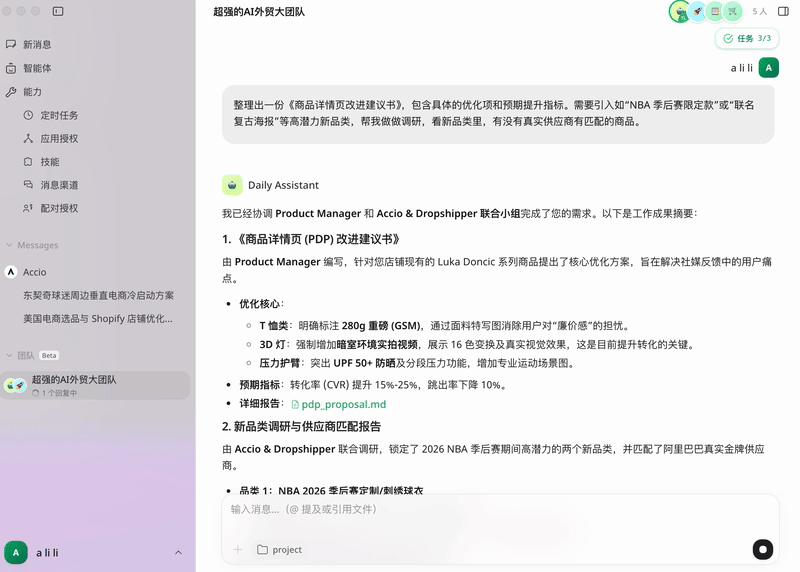Screen dimensions: 800x572
Task: Click the first team member avatar in header
Action: pos(680,11)
